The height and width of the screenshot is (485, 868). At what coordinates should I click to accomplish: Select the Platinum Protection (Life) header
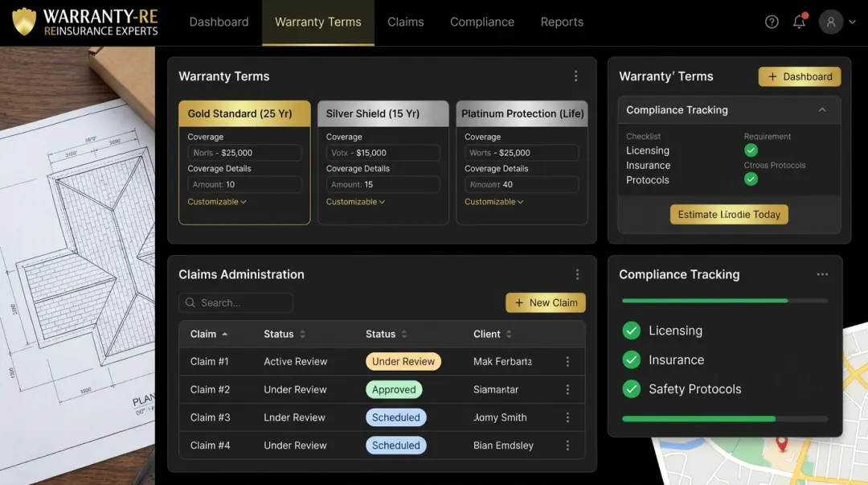(x=522, y=113)
